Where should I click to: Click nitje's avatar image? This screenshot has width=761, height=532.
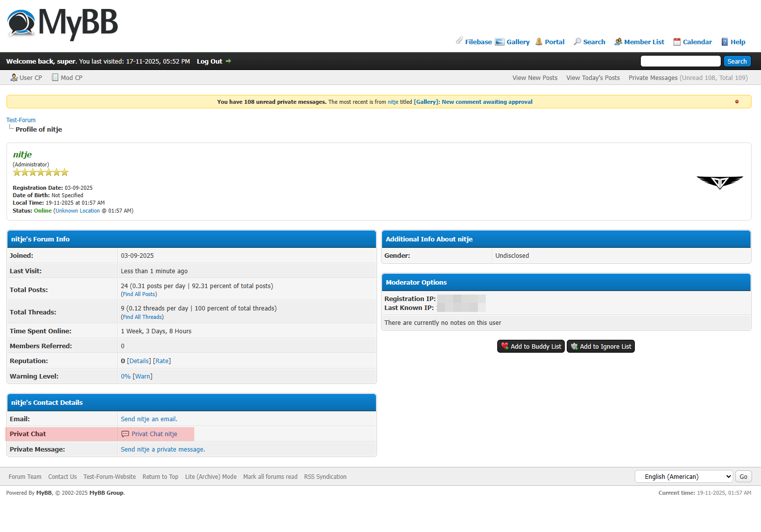[719, 182]
